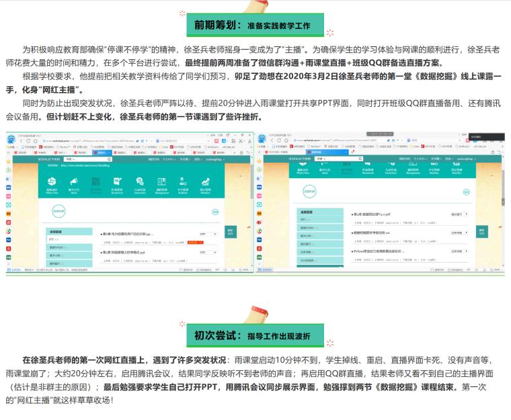Open category dropdown beside 第4章 pdf file, right screenshot
The width and height of the screenshot is (511, 420).
point(459,214)
